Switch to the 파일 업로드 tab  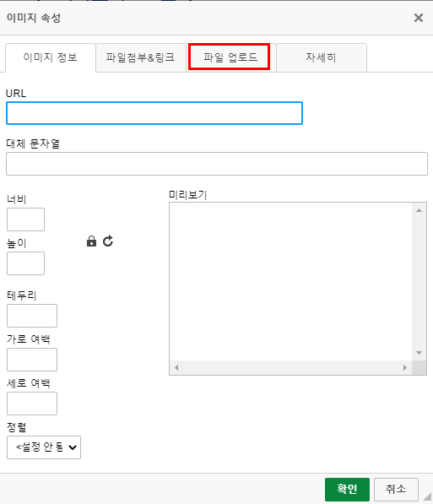tap(230, 57)
